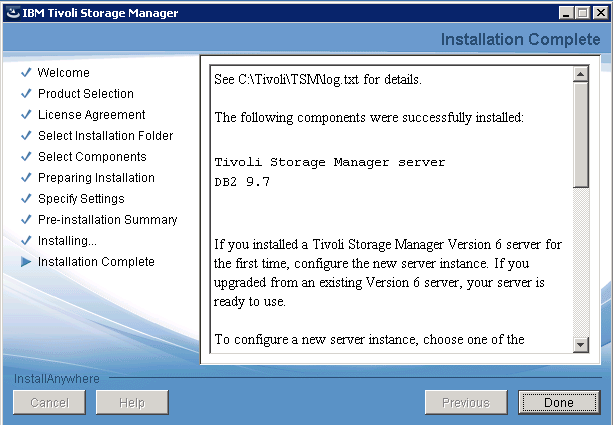The image size is (613, 425).
Task: Click the arrow icon beside Installation Complete
Action: tap(25, 262)
